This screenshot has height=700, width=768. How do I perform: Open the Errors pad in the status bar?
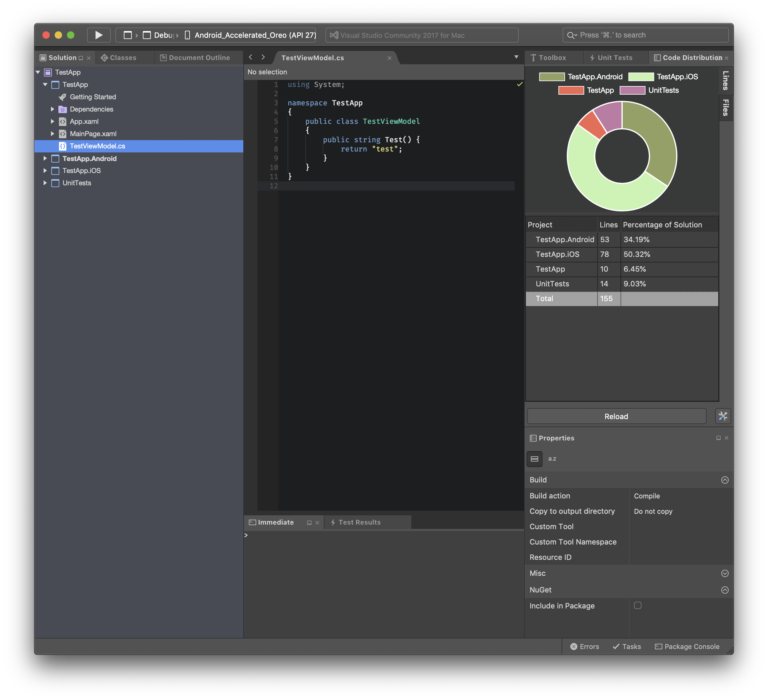585,647
